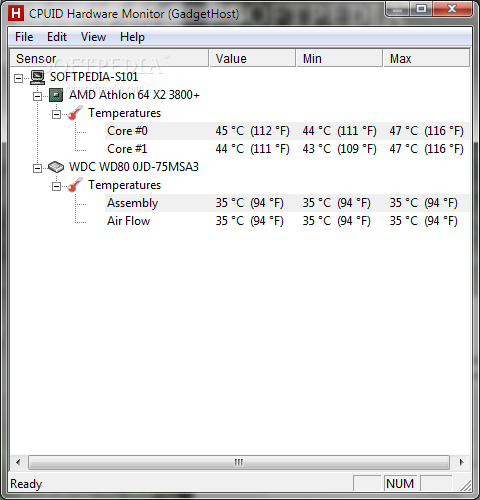The width and height of the screenshot is (480, 500).
Task: Click the horizontal scrollbar right arrow
Action: (x=461, y=462)
